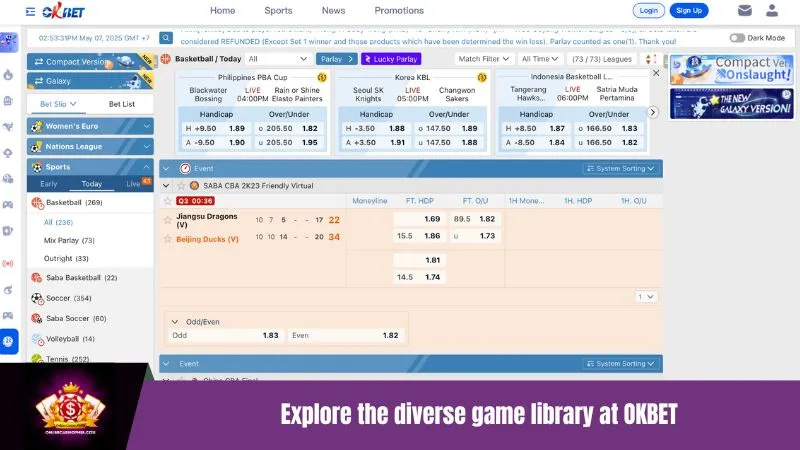Switch to Compact Version
Image resolution: width=800 pixels, height=450 pixels.
coord(90,62)
